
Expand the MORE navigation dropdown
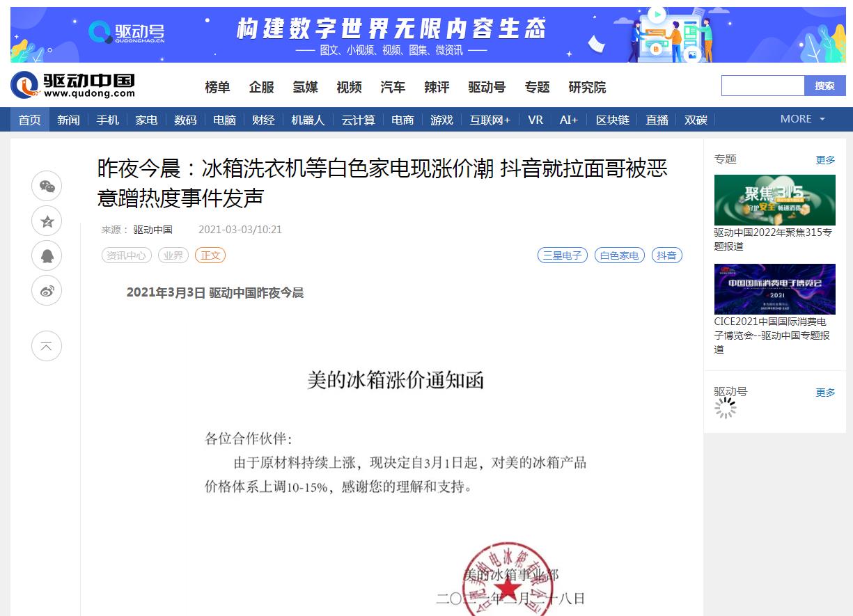(803, 119)
